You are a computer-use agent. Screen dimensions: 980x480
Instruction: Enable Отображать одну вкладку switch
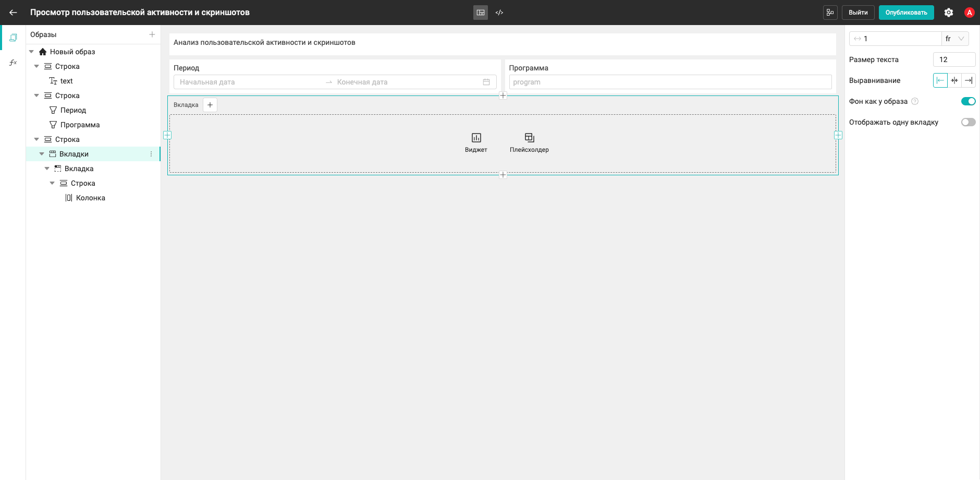click(968, 122)
